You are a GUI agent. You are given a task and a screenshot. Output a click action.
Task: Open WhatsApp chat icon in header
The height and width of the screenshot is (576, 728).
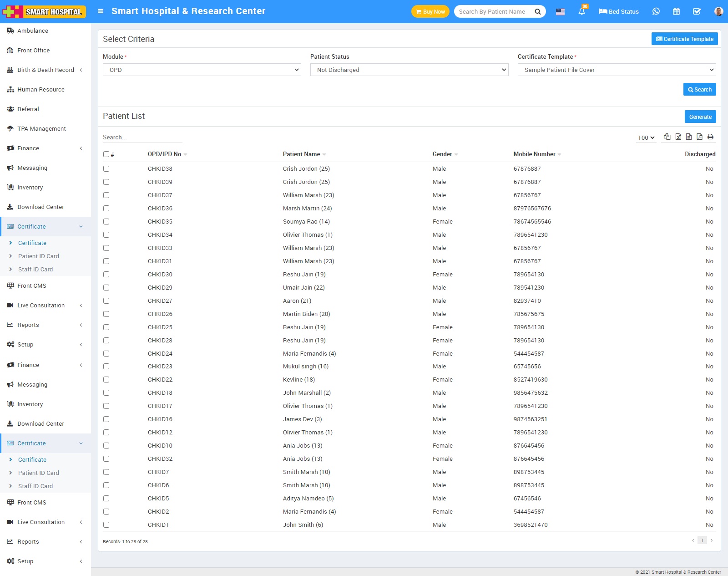tap(656, 11)
